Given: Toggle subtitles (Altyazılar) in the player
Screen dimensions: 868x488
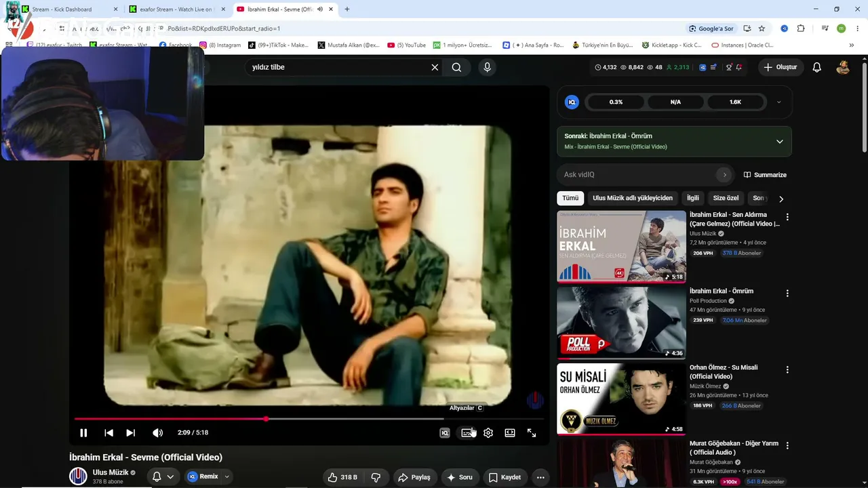Looking at the screenshot, I should [467, 433].
